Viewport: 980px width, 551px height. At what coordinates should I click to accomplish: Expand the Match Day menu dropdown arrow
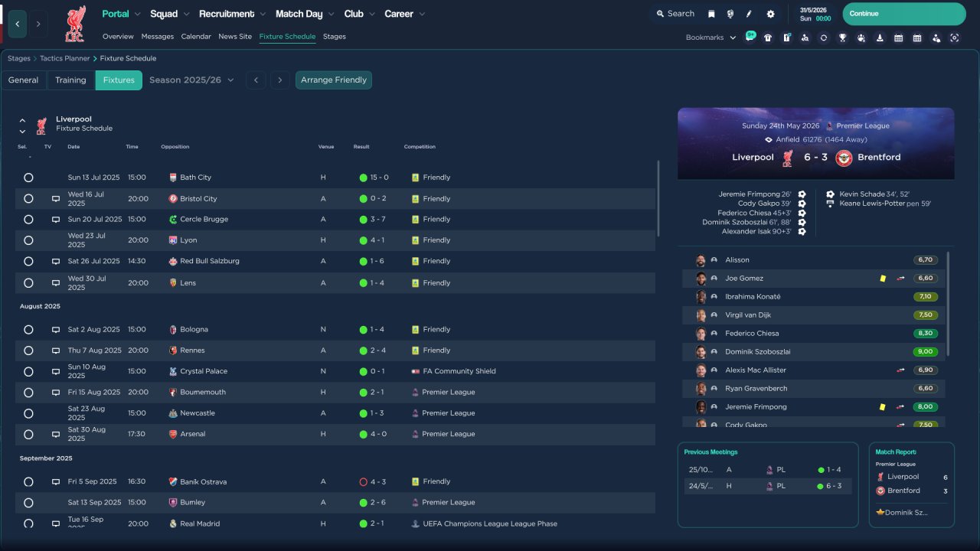point(332,15)
